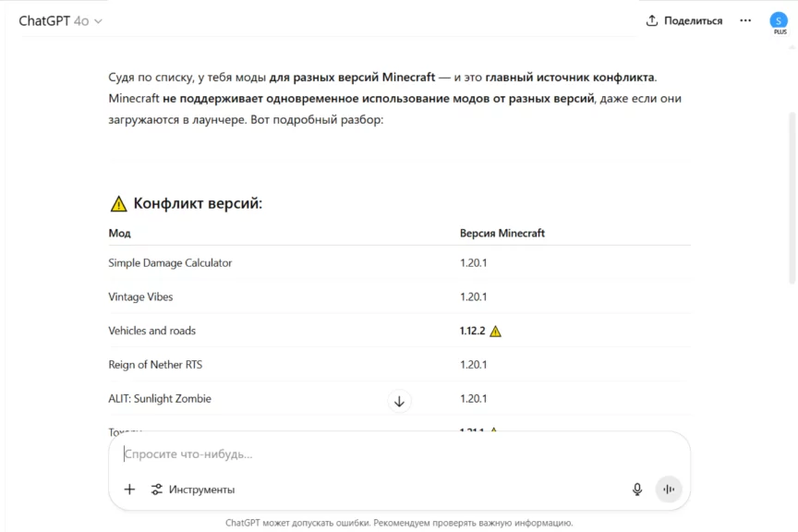Click the "Vintage Vibes" table entry

click(140, 297)
